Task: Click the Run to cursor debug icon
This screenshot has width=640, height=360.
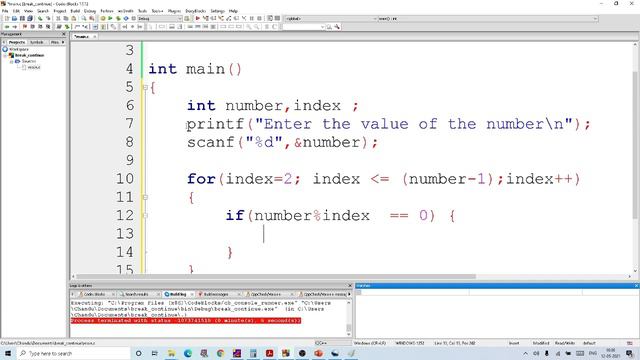Action: click(x=206, y=18)
